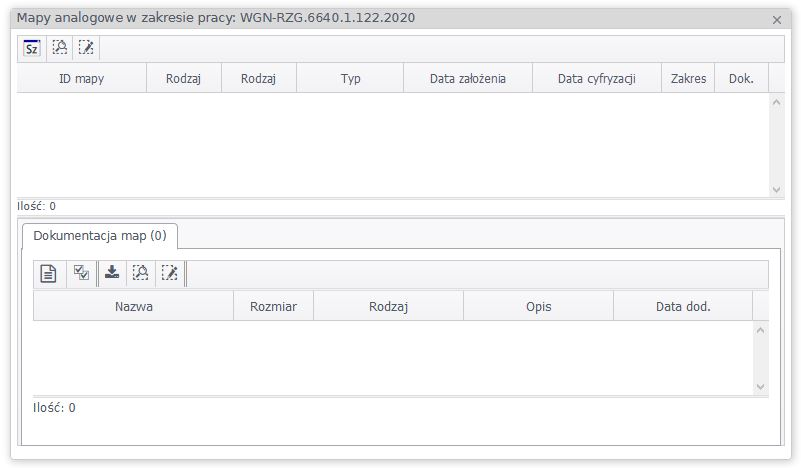
Task: Click the Data cyfryzacji column header
Action: coord(597,79)
